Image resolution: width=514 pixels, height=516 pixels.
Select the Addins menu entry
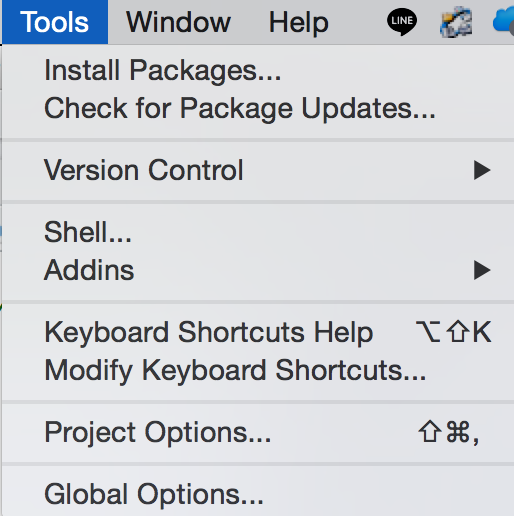click(x=258, y=270)
